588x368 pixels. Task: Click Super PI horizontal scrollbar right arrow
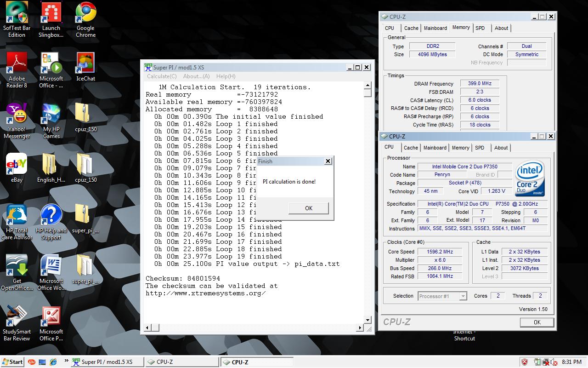[x=360, y=328]
